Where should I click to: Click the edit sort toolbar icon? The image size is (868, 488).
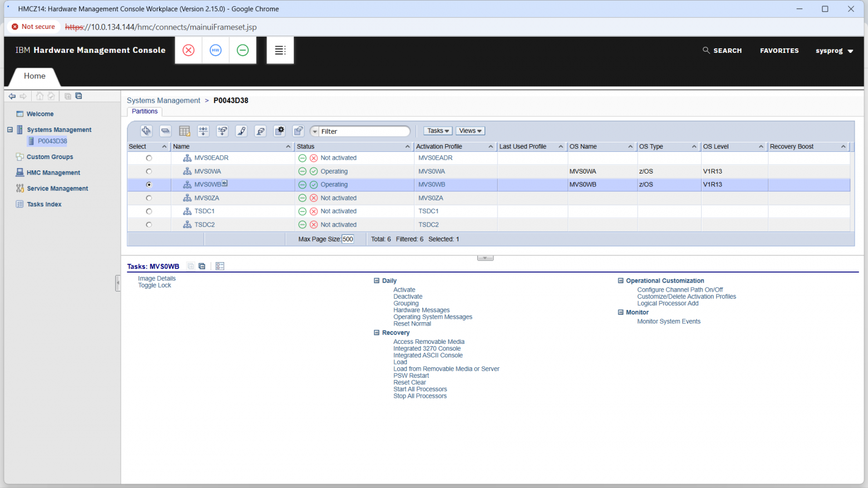241,131
